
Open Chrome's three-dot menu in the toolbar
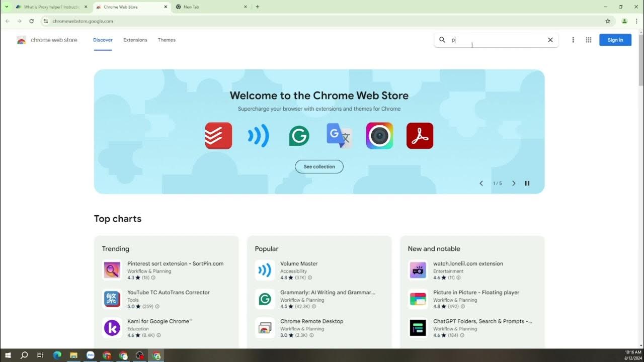635,21
